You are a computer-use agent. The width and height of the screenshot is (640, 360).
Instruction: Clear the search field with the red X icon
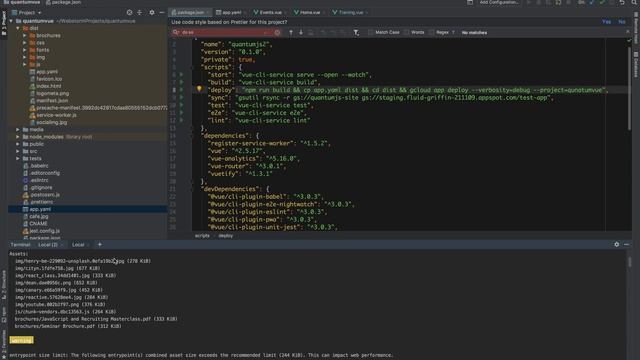click(277, 32)
